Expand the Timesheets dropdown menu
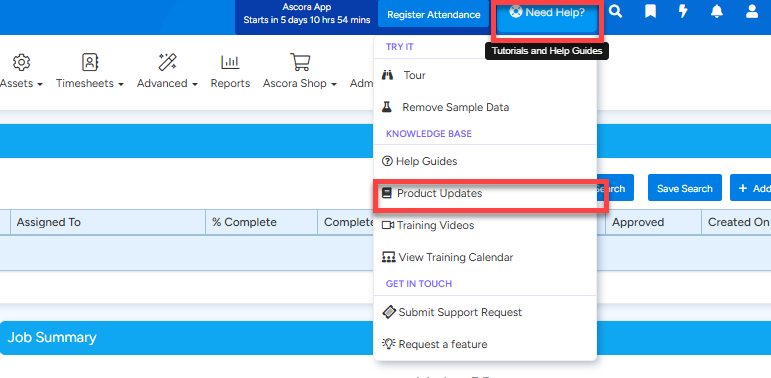This screenshot has height=378, width=771. 89,84
